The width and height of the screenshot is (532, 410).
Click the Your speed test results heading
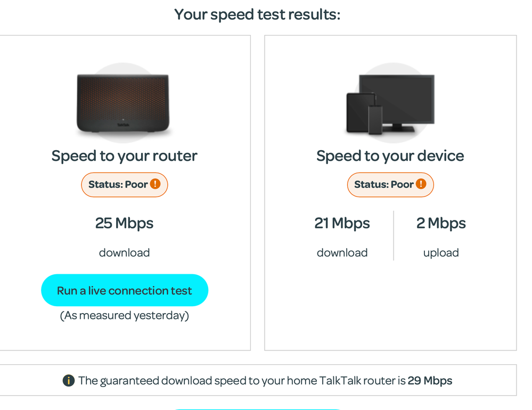257,14
